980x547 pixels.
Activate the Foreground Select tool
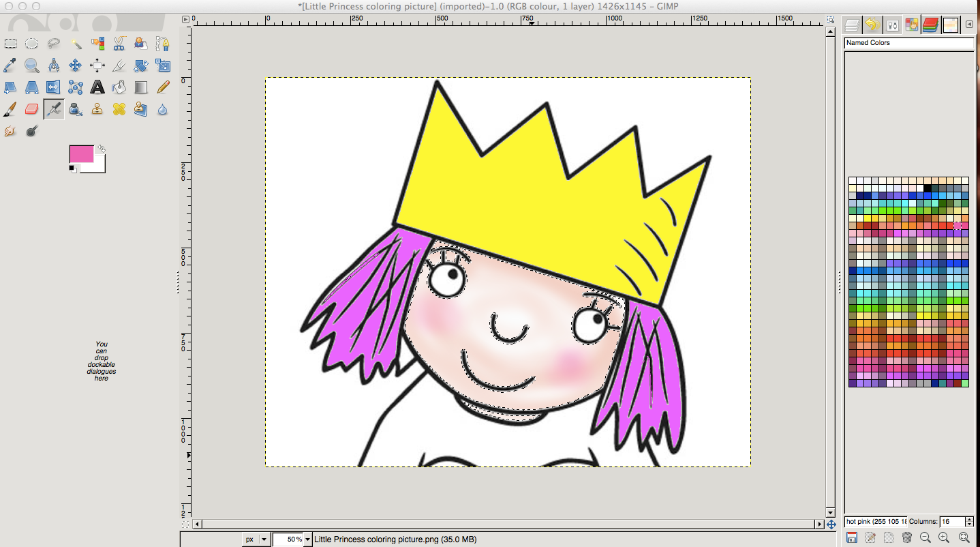141,44
